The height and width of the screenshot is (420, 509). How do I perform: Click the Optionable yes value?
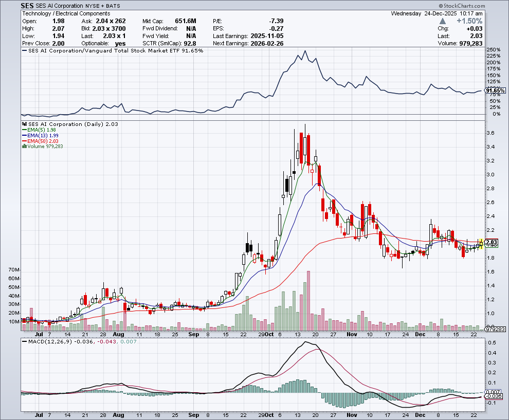[x=120, y=44]
